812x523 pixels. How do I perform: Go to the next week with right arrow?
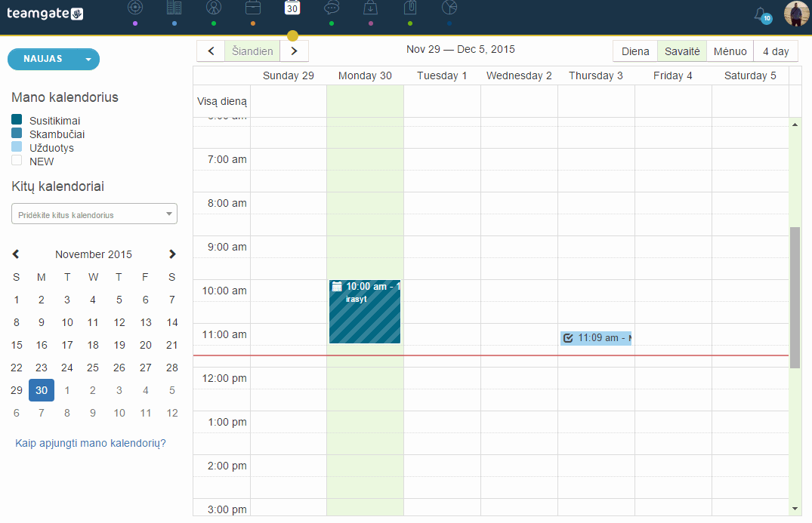[x=294, y=51]
